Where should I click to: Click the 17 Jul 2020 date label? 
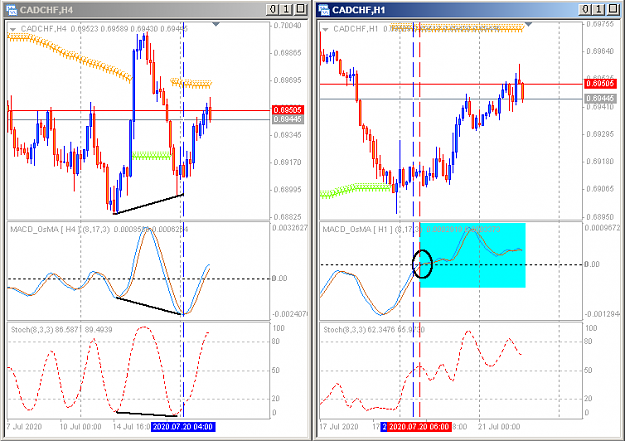point(339,427)
